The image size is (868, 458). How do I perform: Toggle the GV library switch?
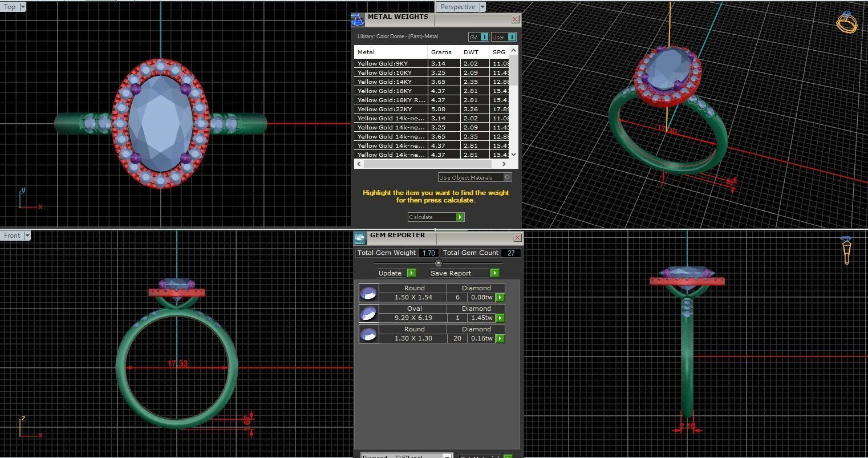(x=478, y=37)
